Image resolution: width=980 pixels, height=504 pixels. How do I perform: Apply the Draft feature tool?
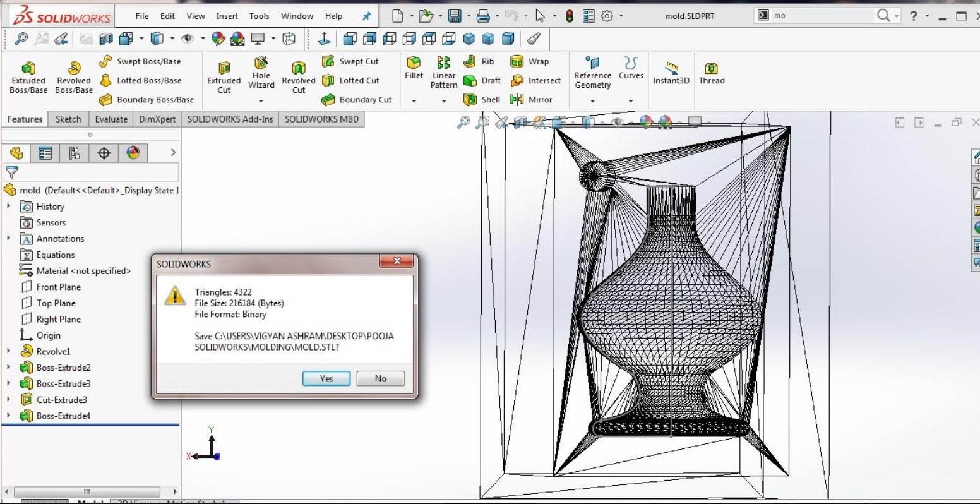[482, 80]
